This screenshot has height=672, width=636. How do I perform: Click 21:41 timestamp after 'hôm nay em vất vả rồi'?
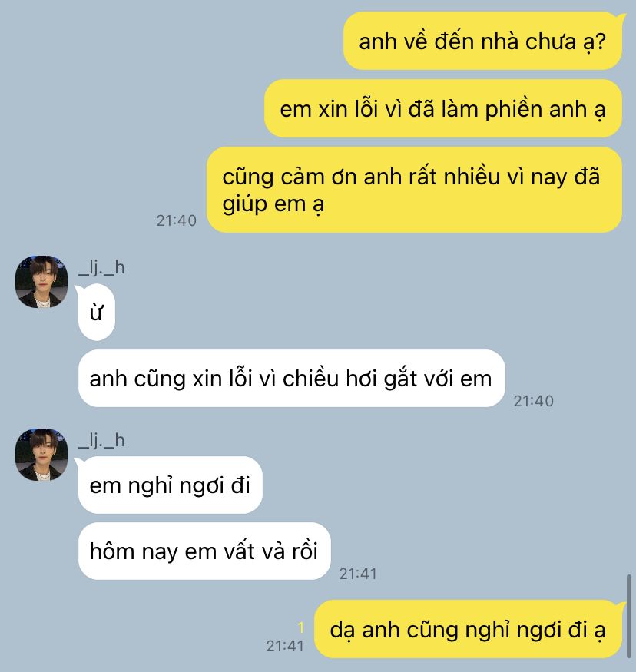358,574
